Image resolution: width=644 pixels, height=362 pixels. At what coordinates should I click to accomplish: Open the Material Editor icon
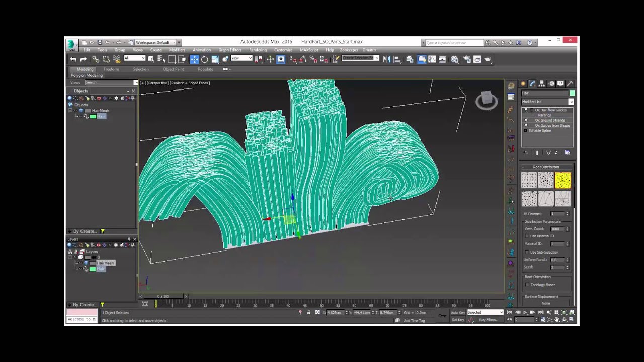[455, 59]
